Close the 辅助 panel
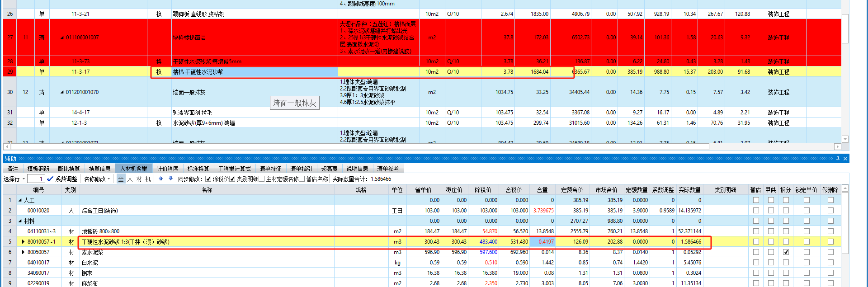 tap(845, 159)
